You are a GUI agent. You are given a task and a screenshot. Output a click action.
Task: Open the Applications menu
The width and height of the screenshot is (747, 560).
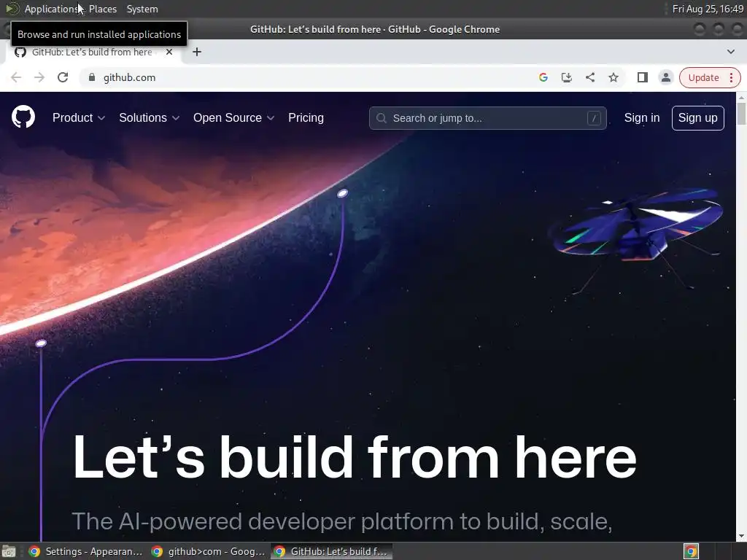pos(51,9)
